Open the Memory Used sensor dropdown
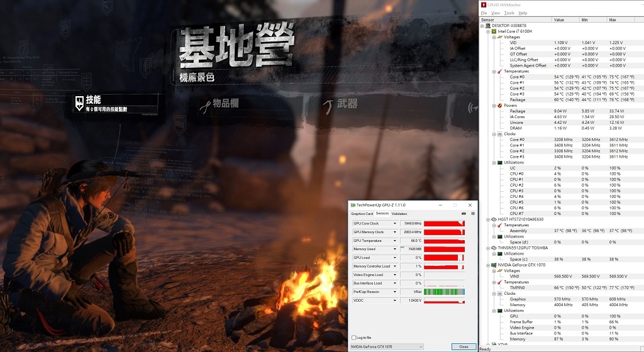Viewport: 644px width, 352px height. (395, 249)
